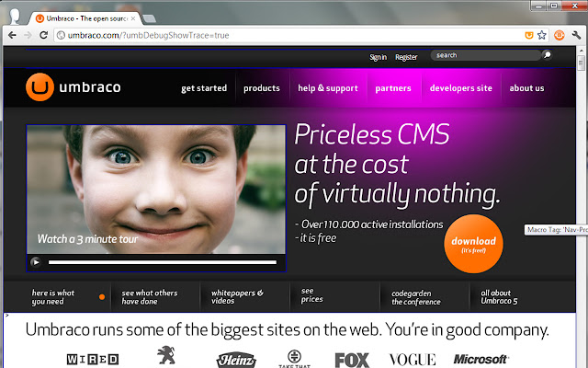
Task: Click into the site search field
Action: click(486, 55)
